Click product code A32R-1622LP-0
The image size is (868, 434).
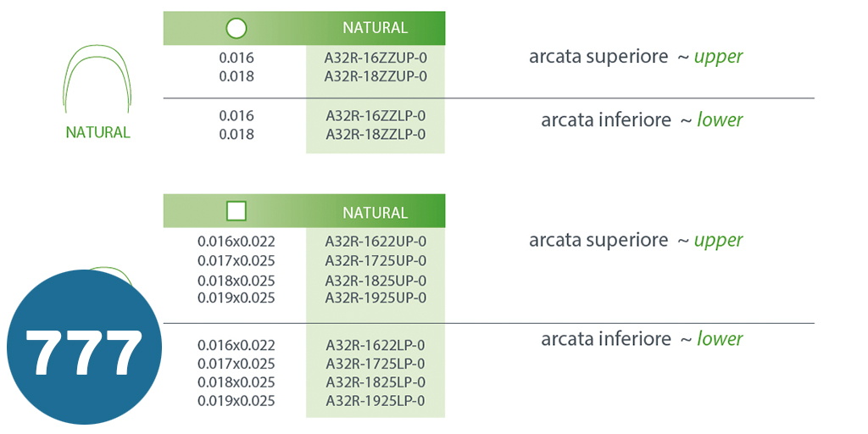376,345
